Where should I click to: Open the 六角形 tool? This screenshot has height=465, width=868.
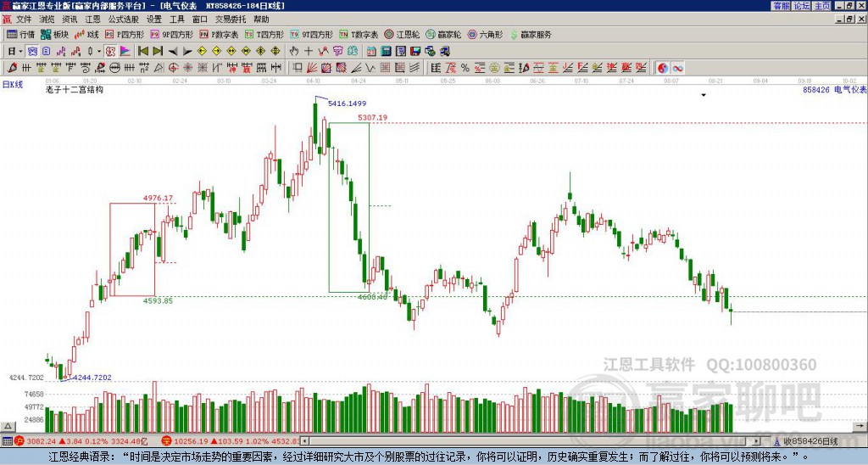pyautogui.click(x=486, y=34)
